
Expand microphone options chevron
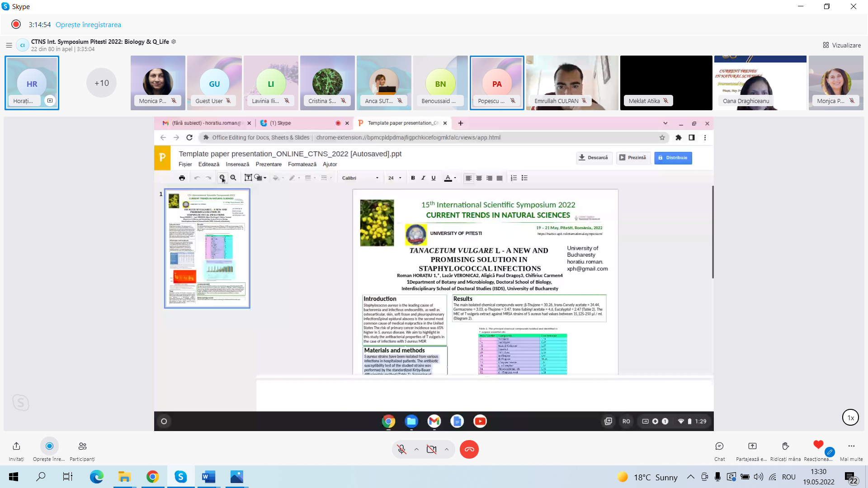[x=416, y=449]
